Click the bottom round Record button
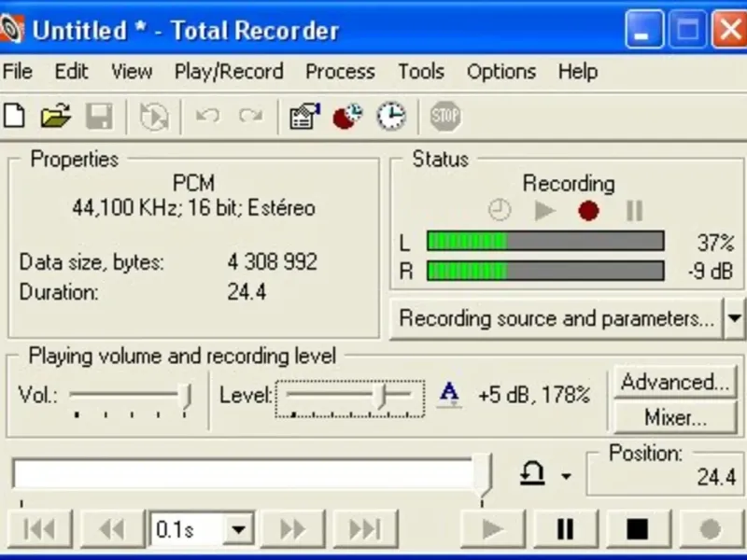Viewport: 747px width, 560px height. point(711,529)
